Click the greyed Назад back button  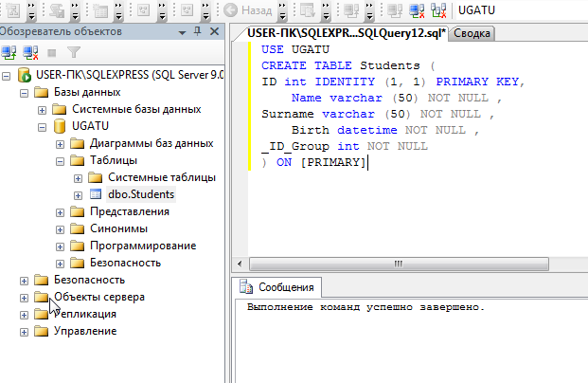[x=248, y=10]
